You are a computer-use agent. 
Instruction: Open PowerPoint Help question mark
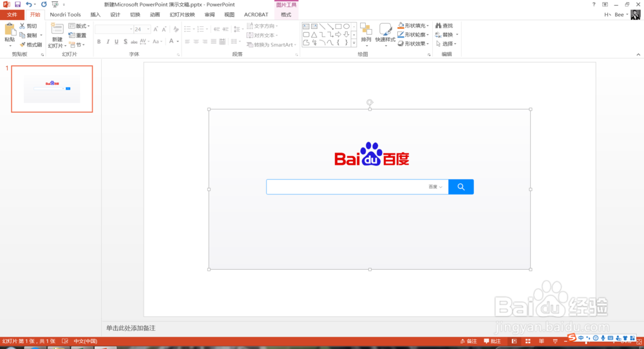tap(594, 5)
